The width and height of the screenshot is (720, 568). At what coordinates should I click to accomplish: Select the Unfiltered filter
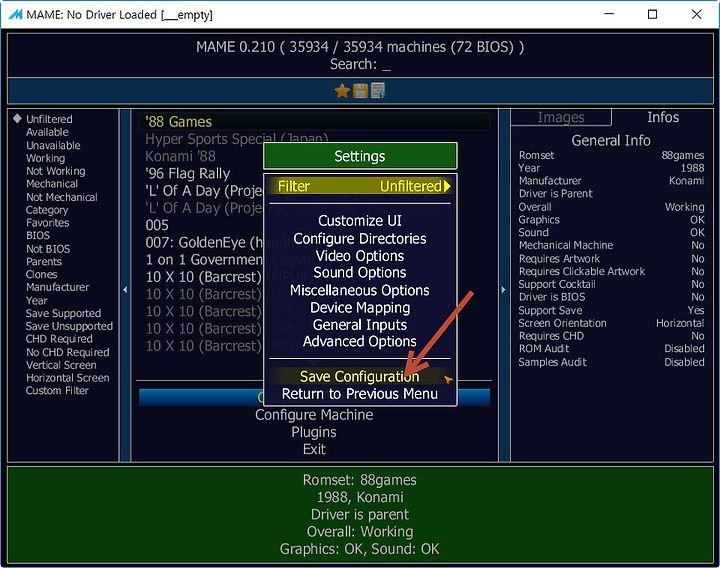(49, 119)
